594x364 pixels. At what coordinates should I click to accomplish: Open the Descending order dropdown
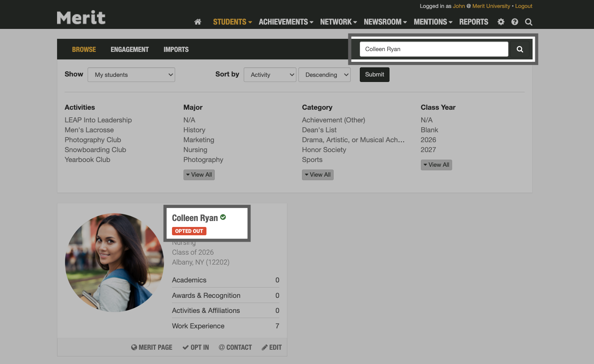click(324, 74)
